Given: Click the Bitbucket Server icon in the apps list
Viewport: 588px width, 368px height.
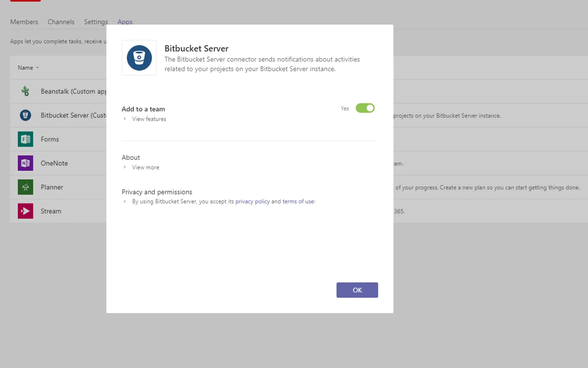Looking at the screenshot, I should click(25, 115).
